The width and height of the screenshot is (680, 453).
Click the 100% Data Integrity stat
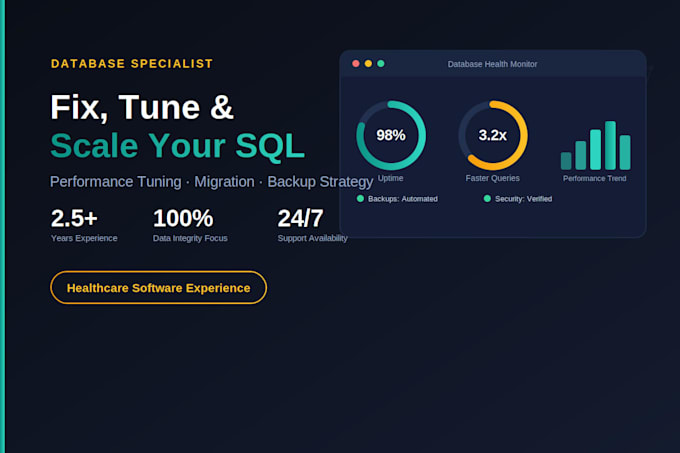(x=190, y=225)
